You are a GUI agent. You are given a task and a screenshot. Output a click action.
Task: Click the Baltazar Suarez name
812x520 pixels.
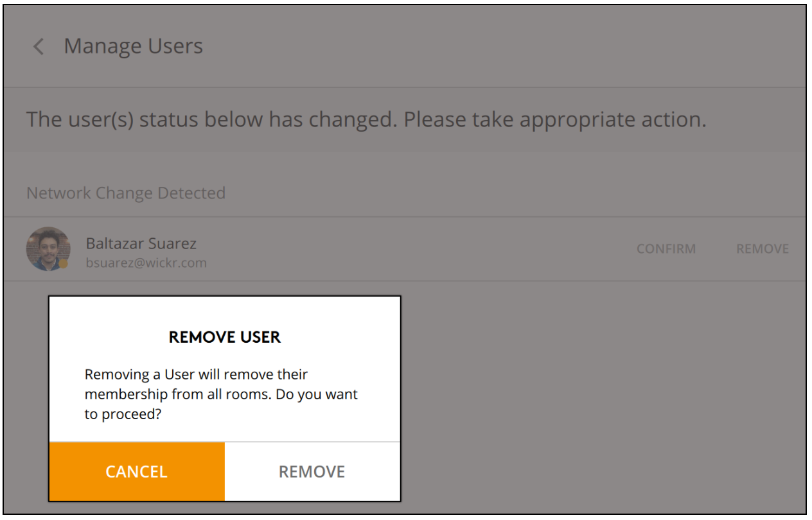(x=141, y=243)
